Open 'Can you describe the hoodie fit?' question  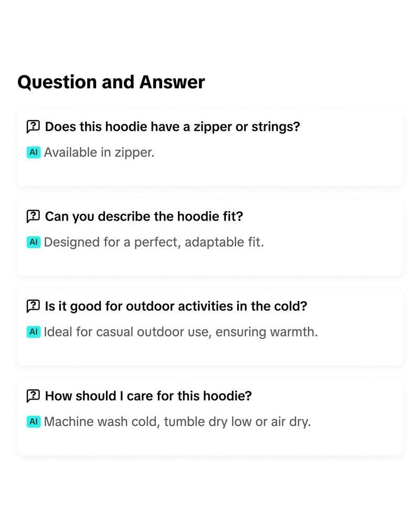144,217
